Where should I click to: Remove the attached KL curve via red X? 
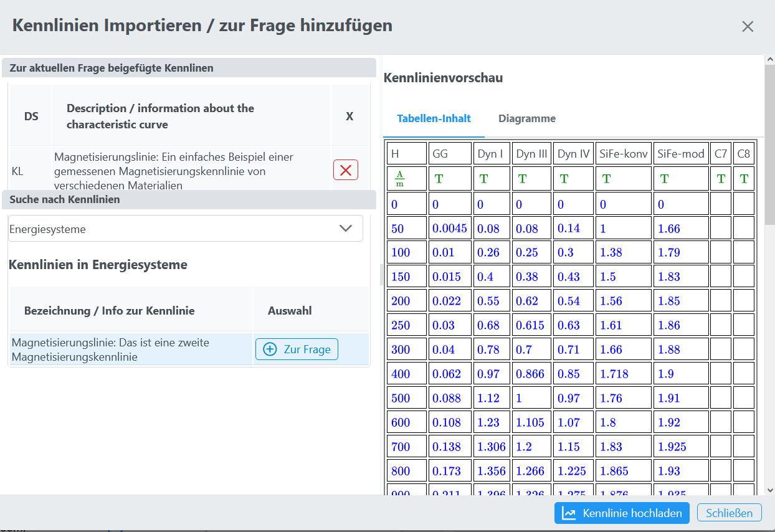click(x=346, y=169)
